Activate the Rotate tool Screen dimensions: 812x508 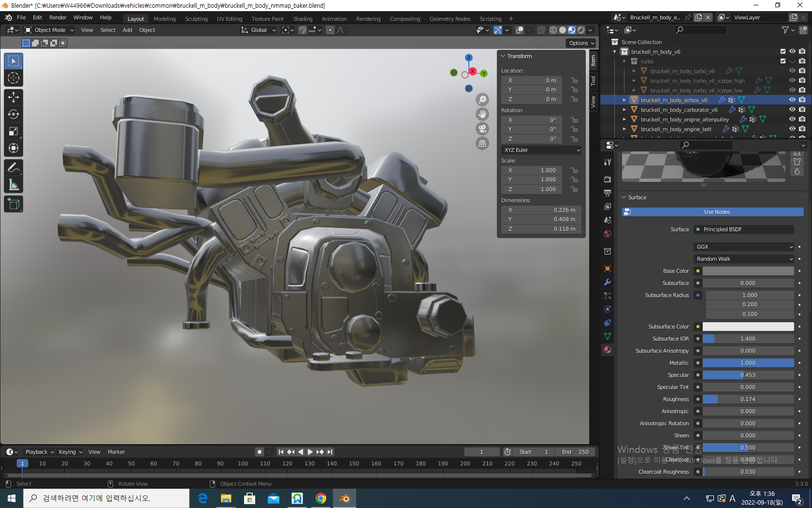tap(14, 114)
